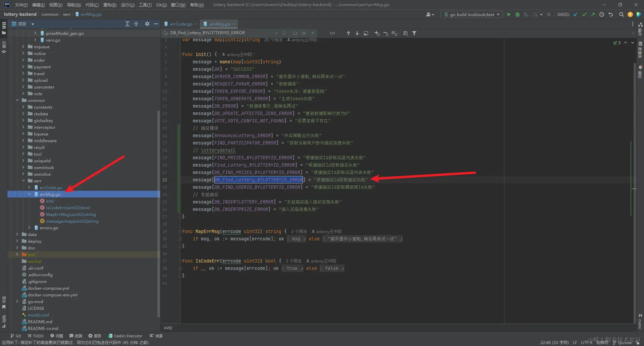
Task: Toggle regex option in search bar
Action: click(312, 33)
